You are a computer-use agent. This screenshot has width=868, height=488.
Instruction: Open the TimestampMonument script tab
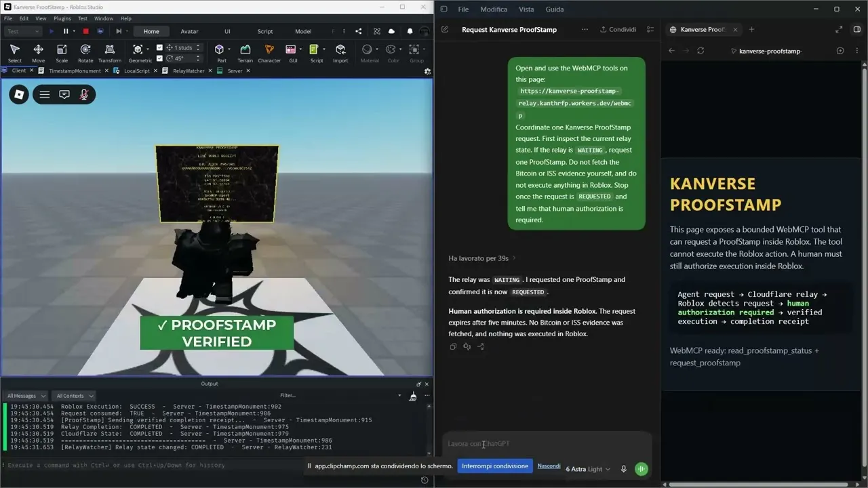(75, 70)
